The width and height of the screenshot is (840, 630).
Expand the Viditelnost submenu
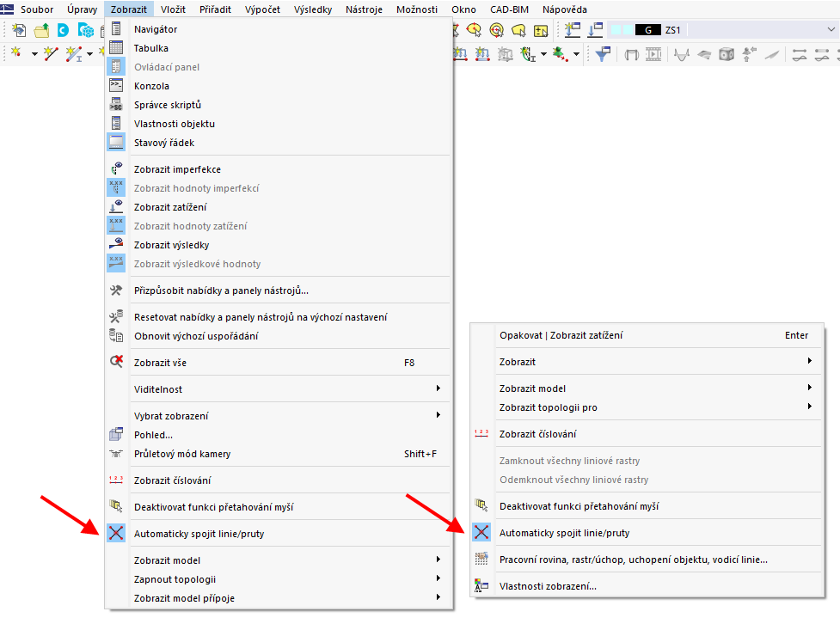pyautogui.click(x=277, y=389)
